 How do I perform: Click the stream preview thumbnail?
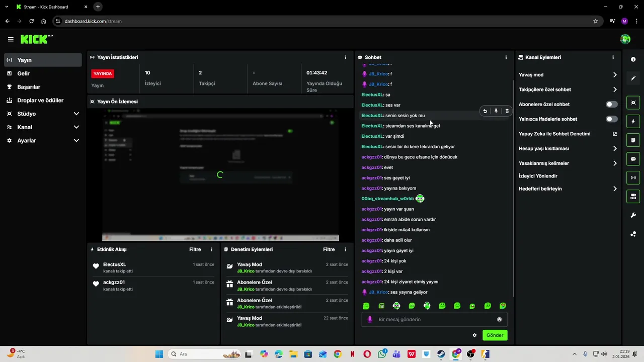[220, 175]
